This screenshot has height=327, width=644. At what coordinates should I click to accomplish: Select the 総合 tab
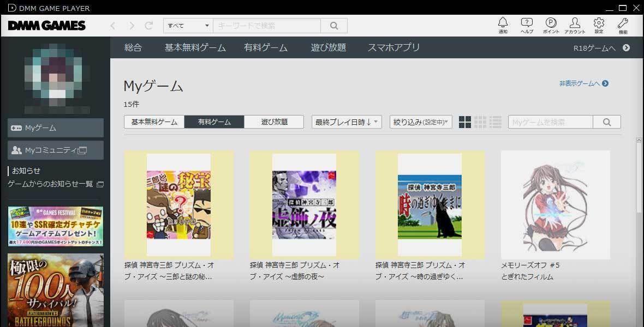[x=133, y=47]
